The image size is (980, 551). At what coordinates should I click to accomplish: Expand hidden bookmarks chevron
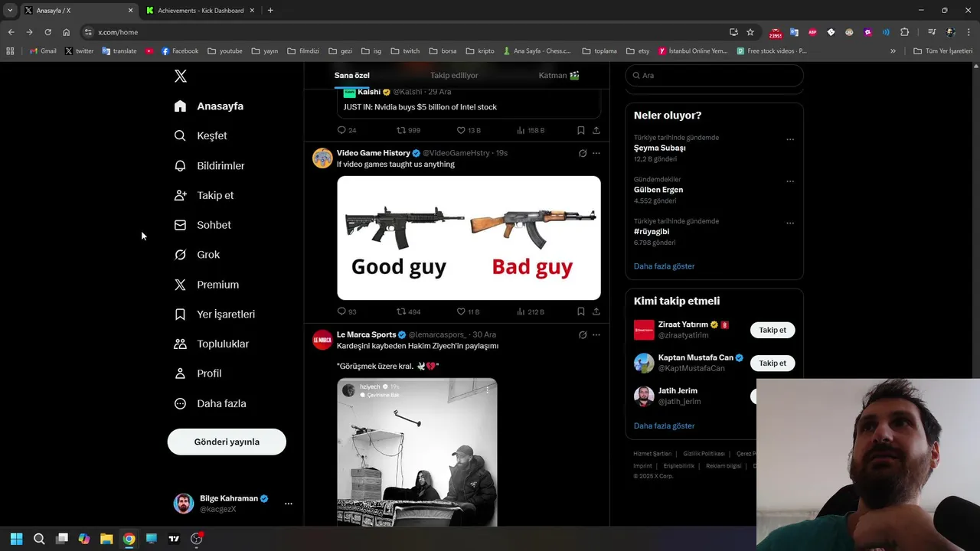[x=893, y=51]
